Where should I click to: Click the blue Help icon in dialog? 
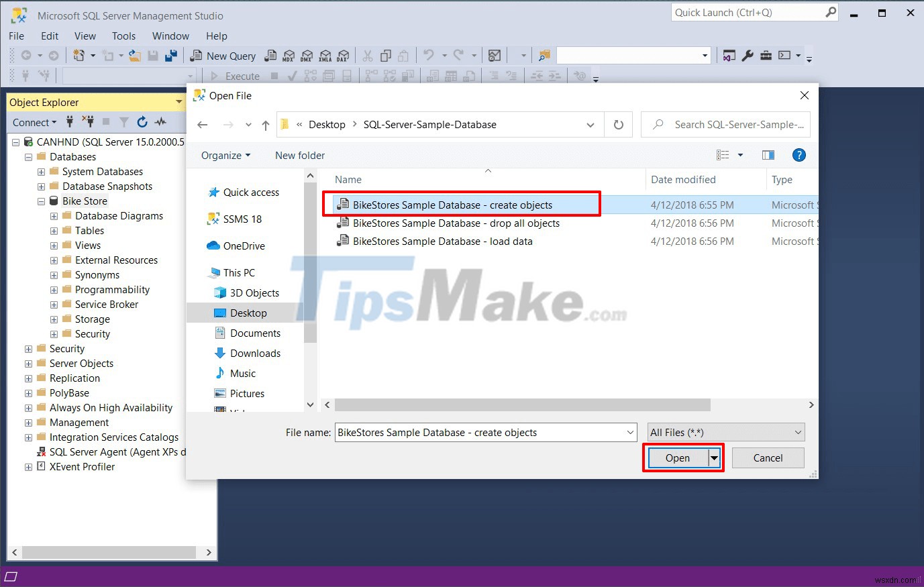[799, 155]
